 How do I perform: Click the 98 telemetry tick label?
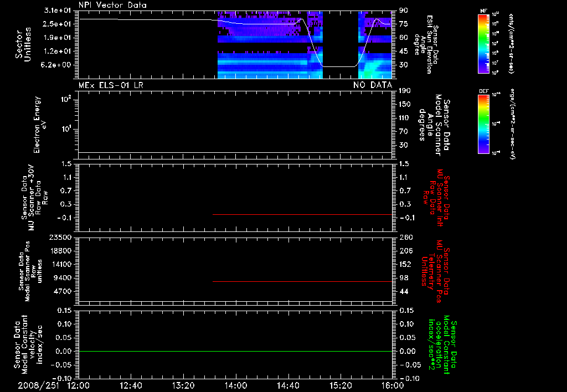[403, 278]
